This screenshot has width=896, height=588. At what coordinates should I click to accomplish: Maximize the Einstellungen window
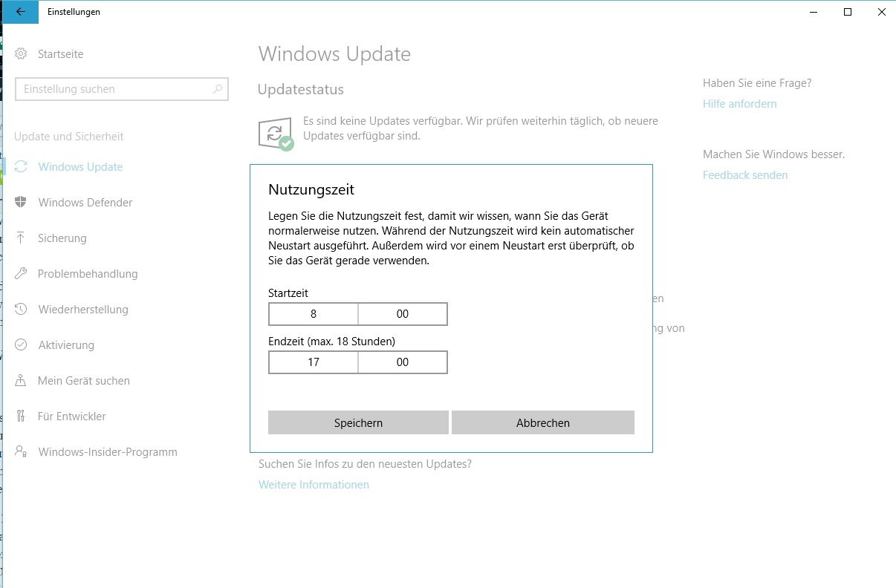tap(847, 12)
